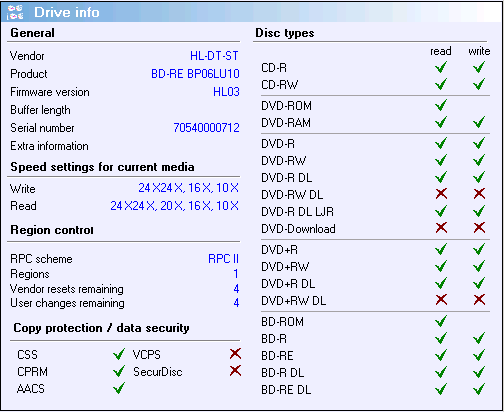Click the DVD+RW DL write red cross

click(x=479, y=300)
